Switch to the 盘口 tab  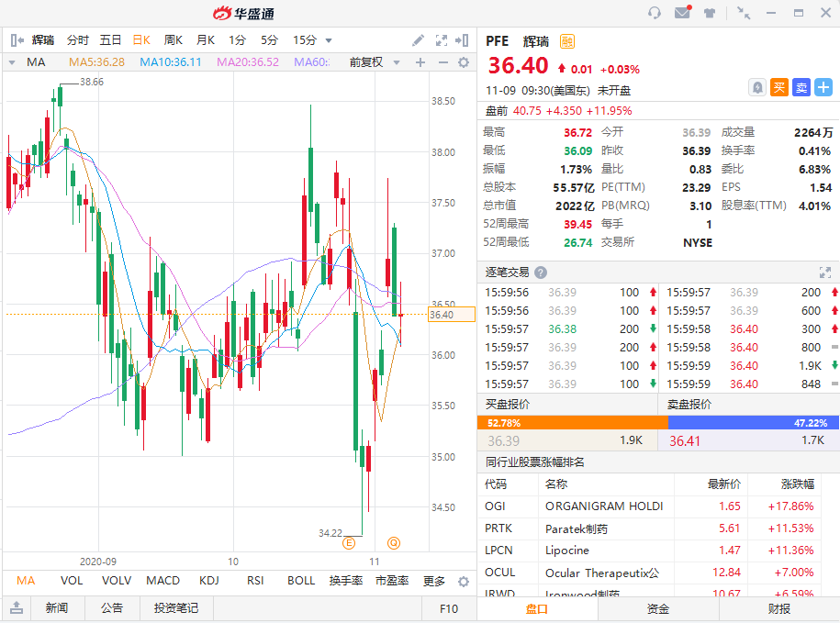(537, 609)
